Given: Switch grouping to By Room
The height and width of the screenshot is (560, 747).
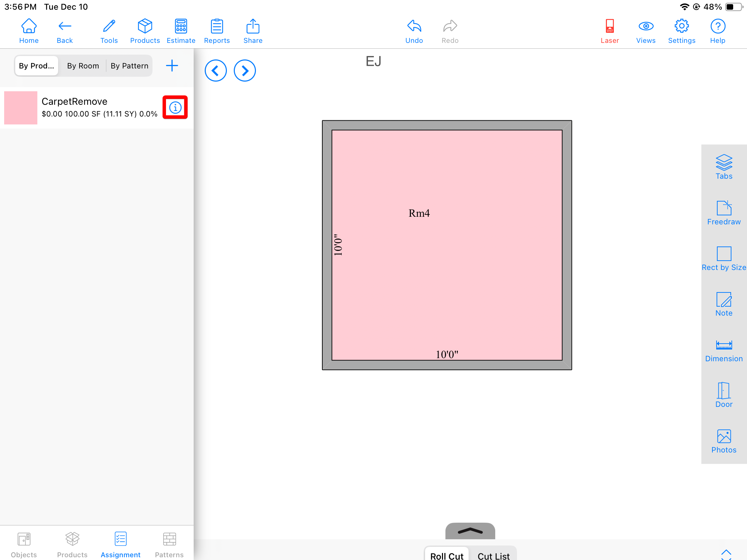Looking at the screenshot, I should click(x=83, y=66).
